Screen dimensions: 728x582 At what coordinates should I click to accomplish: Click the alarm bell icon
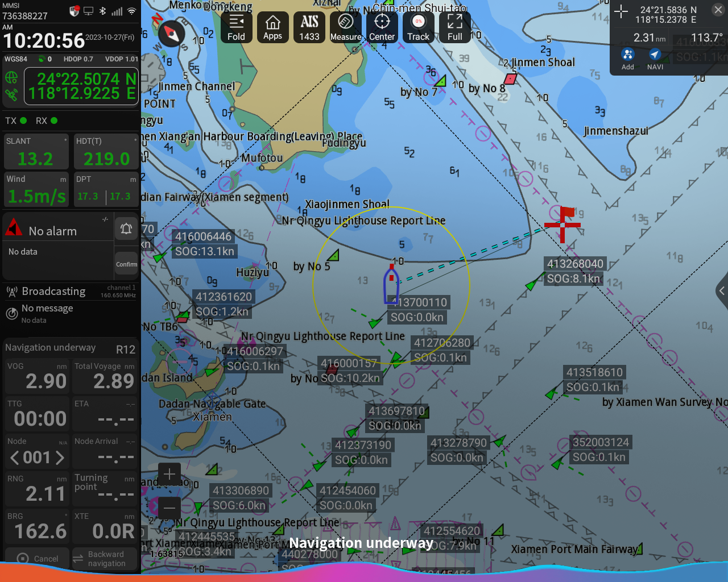coord(126,228)
